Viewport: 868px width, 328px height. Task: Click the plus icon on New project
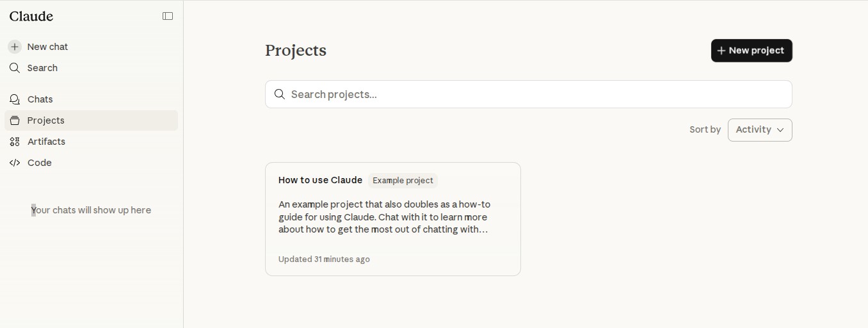pos(721,51)
